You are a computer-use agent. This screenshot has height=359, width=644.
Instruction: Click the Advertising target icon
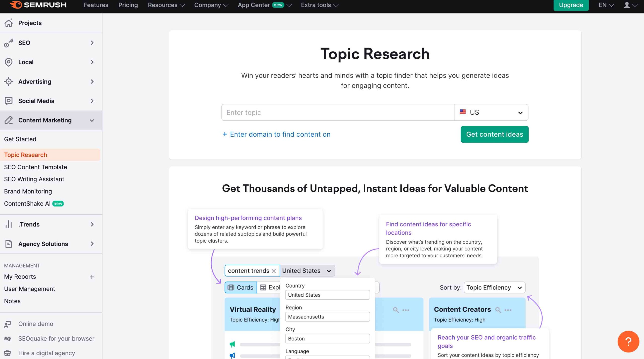[x=9, y=82]
